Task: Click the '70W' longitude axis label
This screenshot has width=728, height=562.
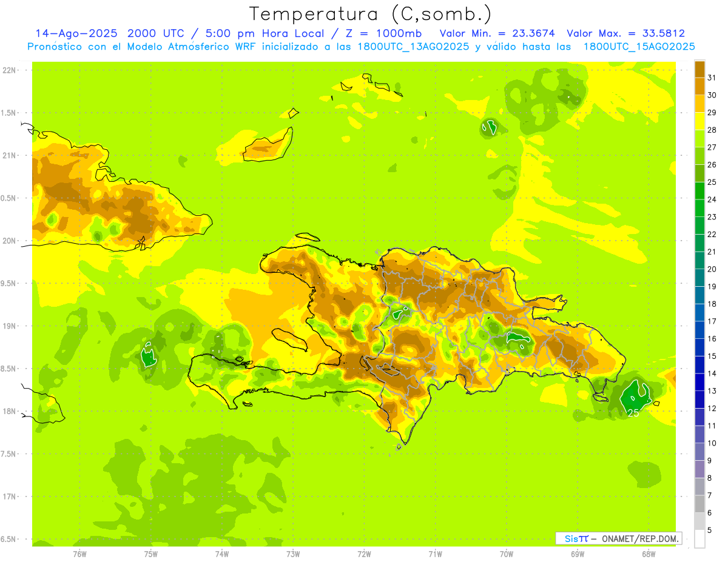Action: [506, 554]
